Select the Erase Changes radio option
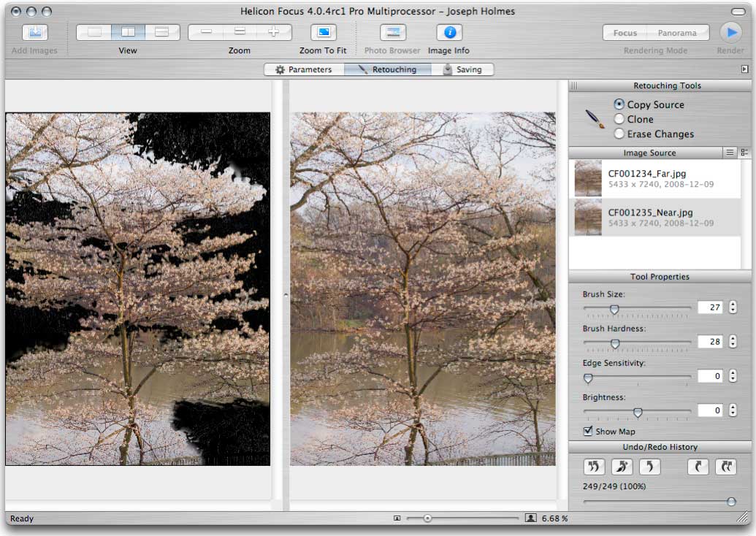 click(x=619, y=134)
